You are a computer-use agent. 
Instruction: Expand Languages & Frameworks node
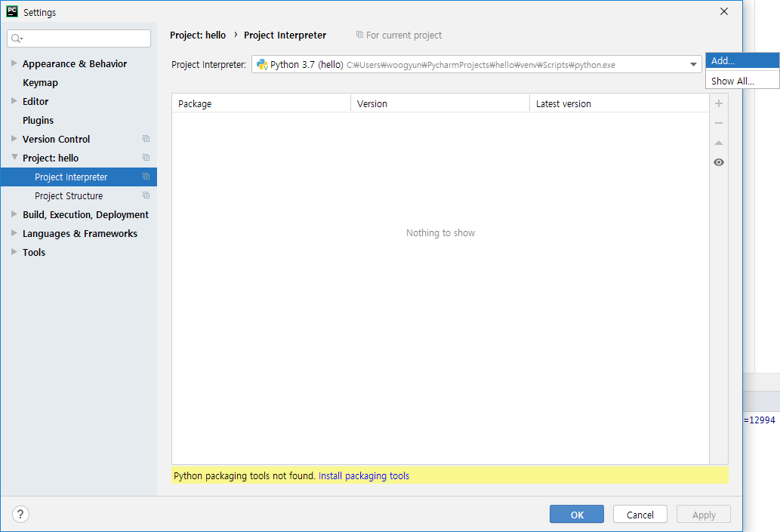coord(14,233)
